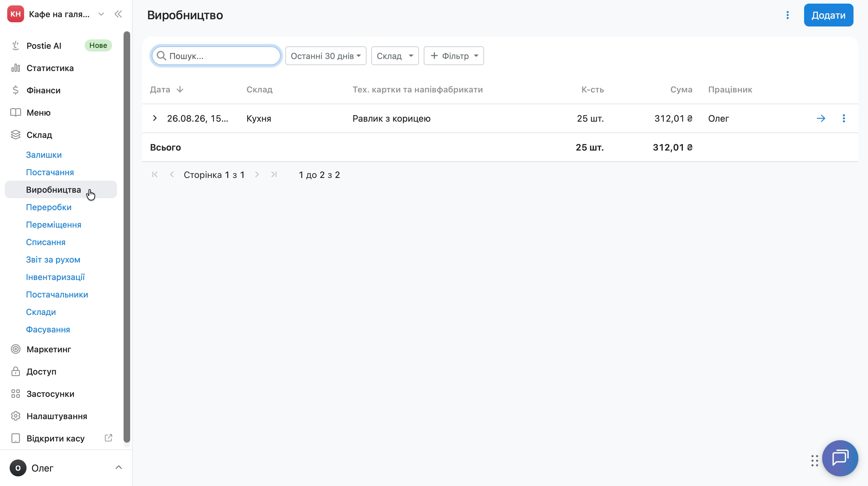Open the Фасування link
Image resolution: width=868 pixels, height=486 pixels.
(x=48, y=330)
